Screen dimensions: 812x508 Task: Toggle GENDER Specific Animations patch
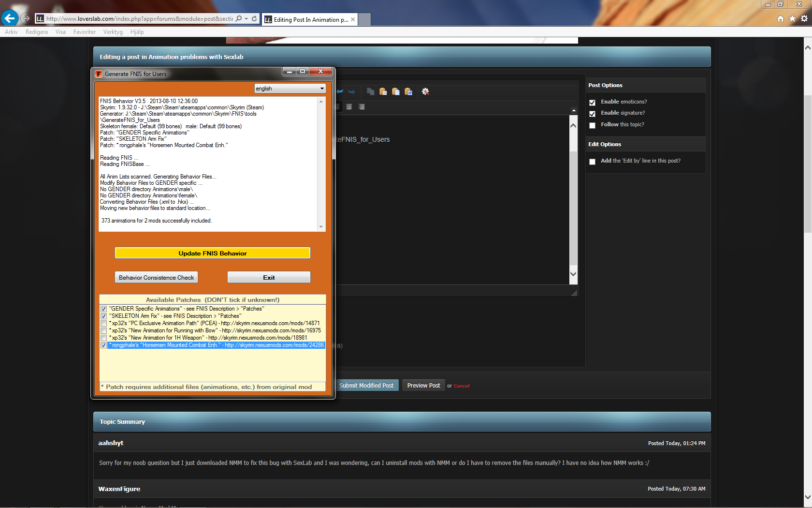103,309
